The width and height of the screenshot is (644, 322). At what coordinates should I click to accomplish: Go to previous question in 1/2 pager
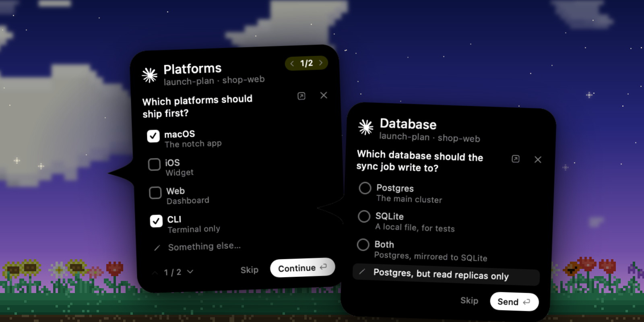coord(292,64)
